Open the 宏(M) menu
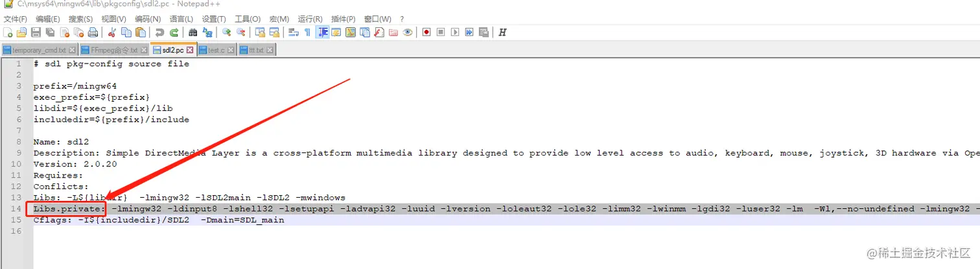Viewport: 980px width, 269px height. (279, 19)
